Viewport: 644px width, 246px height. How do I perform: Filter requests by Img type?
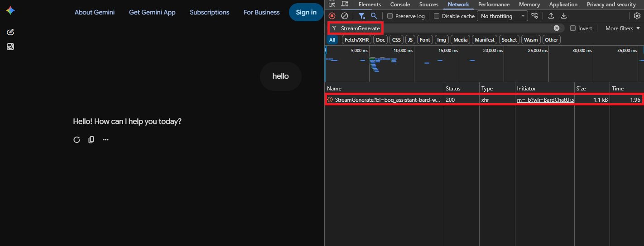tap(442, 40)
